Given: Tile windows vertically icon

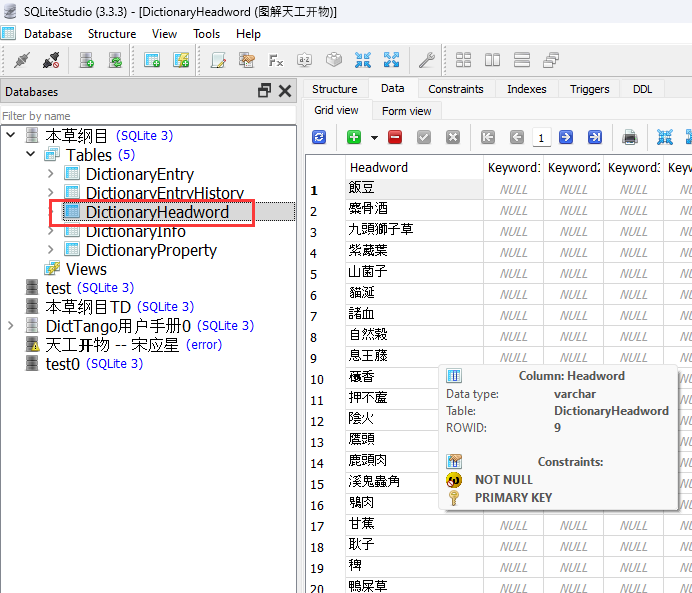Looking at the screenshot, I should [522, 60].
